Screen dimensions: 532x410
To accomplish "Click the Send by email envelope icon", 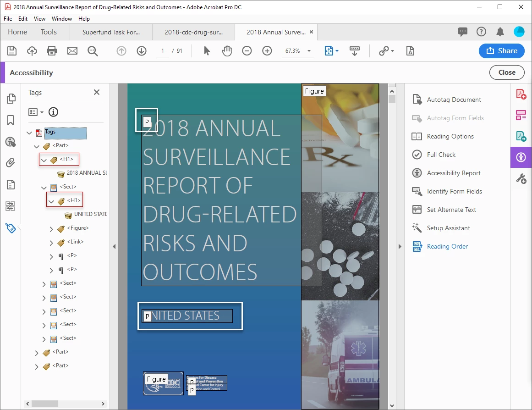I will pyautogui.click(x=72, y=51).
